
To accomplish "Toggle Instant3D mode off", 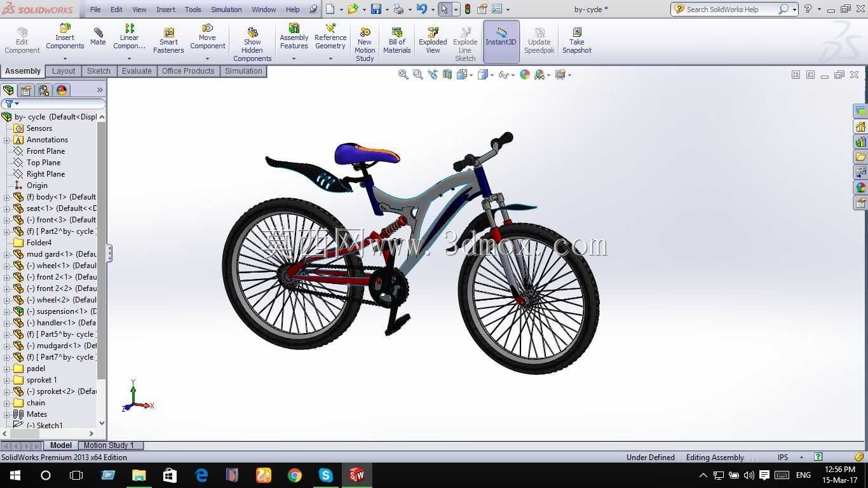I will 501,41.
